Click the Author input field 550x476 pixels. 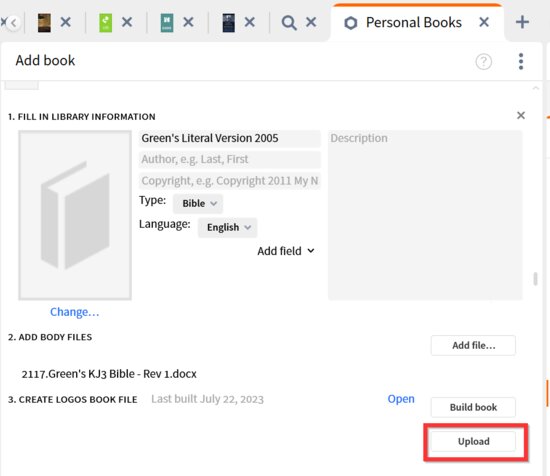click(229, 160)
